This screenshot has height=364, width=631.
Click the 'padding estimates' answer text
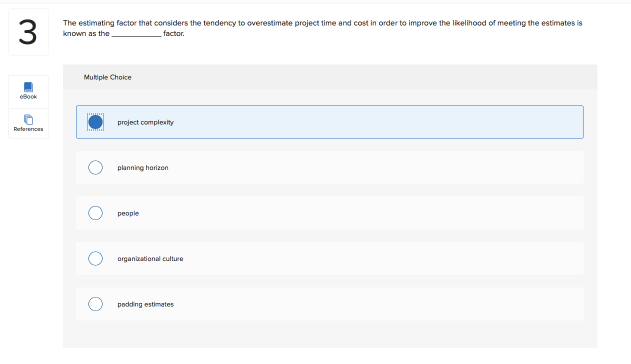click(x=145, y=304)
